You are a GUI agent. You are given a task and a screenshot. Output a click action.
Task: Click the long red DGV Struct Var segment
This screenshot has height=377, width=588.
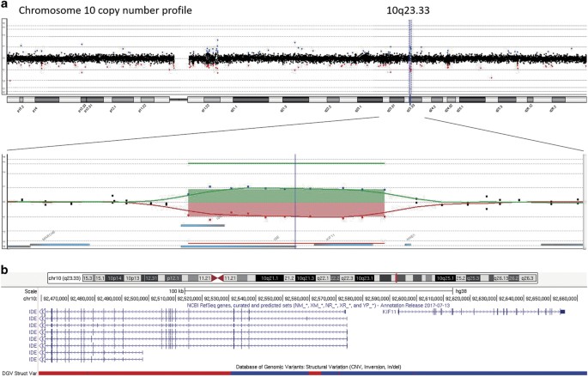coord(135,374)
